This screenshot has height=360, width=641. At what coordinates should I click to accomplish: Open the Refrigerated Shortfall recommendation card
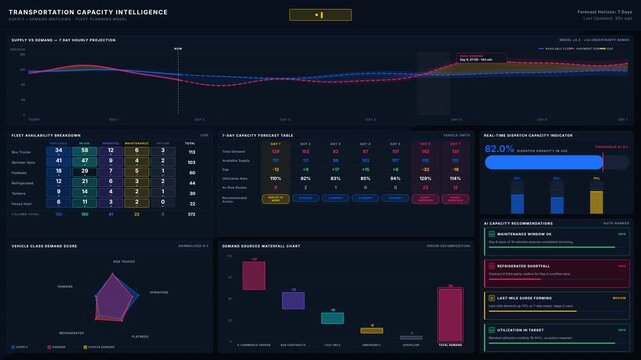point(557,274)
